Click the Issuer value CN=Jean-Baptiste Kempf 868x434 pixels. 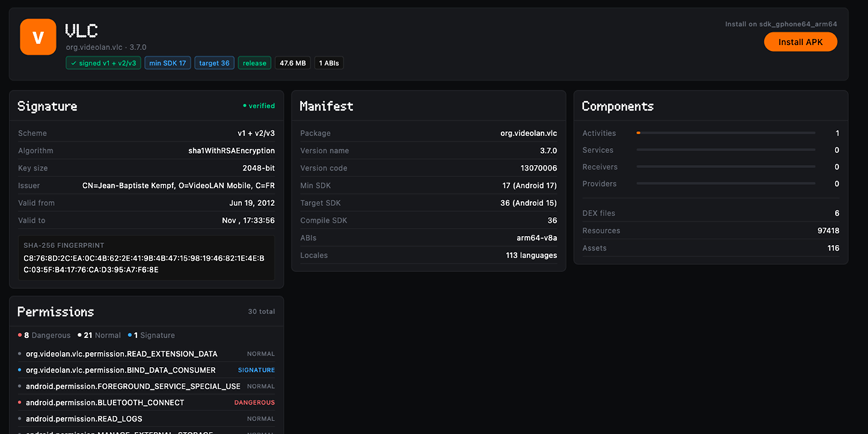178,186
